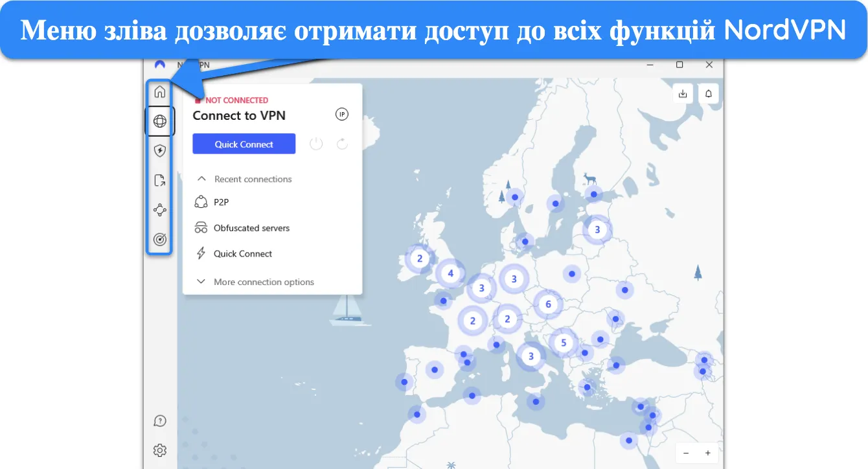Zoom in the map with plus
Image resolution: width=868 pixels, height=469 pixels.
click(708, 453)
